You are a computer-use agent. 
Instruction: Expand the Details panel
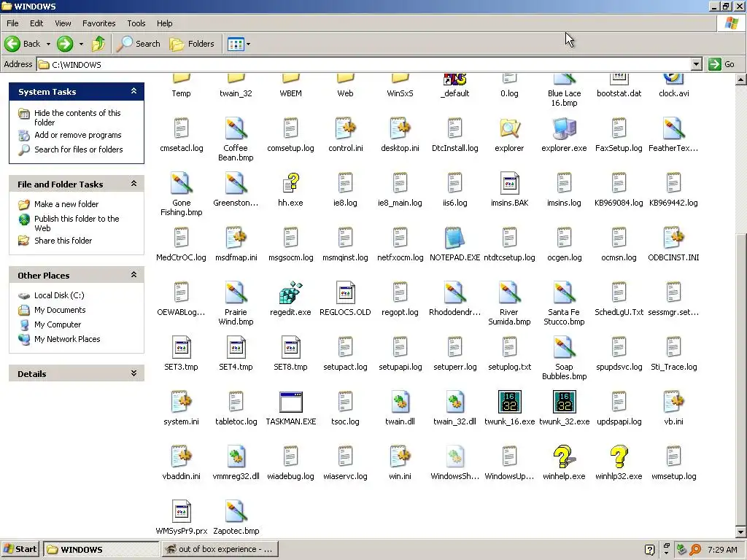click(x=134, y=373)
